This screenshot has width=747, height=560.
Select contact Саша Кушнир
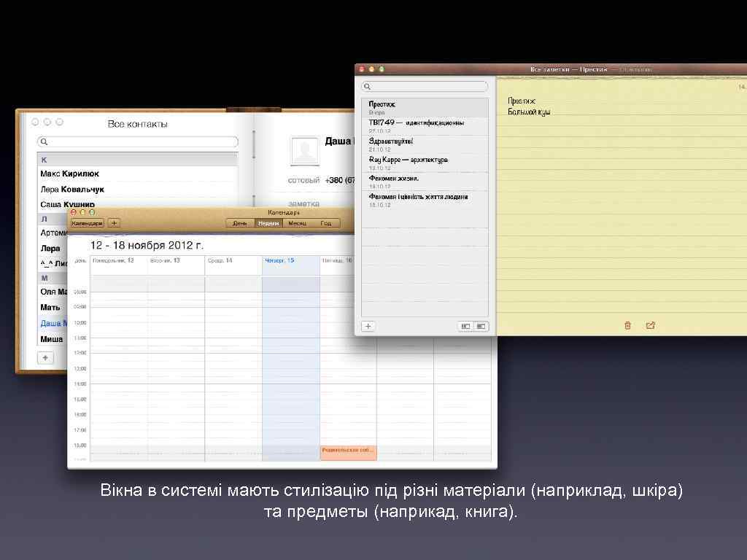click(138, 204)
